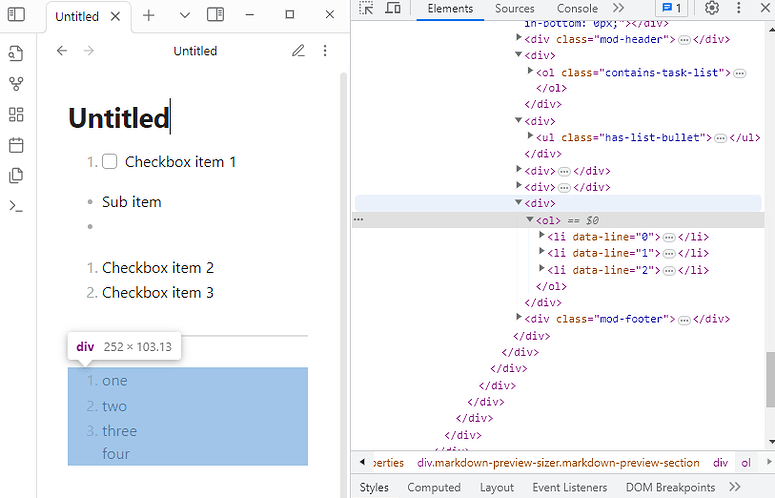Select the div breadcrumb before ol
775x498 pixels.
pyautogui.click(x=720, y=463)
